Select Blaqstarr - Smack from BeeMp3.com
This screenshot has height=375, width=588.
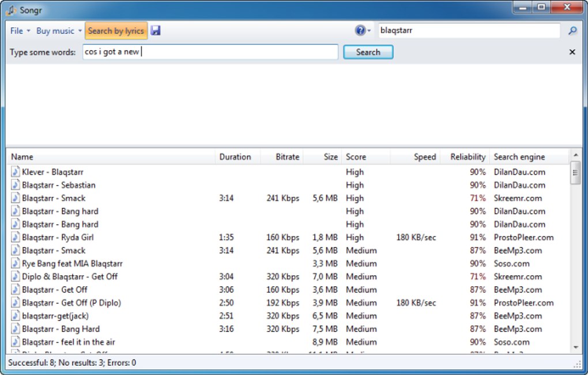tap(288, 250)
